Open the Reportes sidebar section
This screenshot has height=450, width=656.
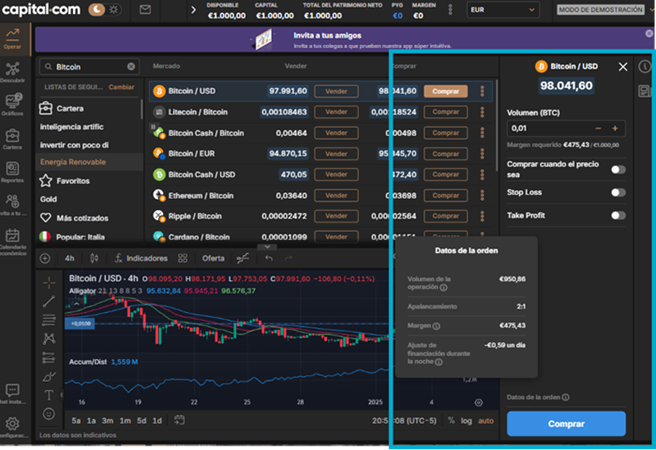tap(13, 172)
